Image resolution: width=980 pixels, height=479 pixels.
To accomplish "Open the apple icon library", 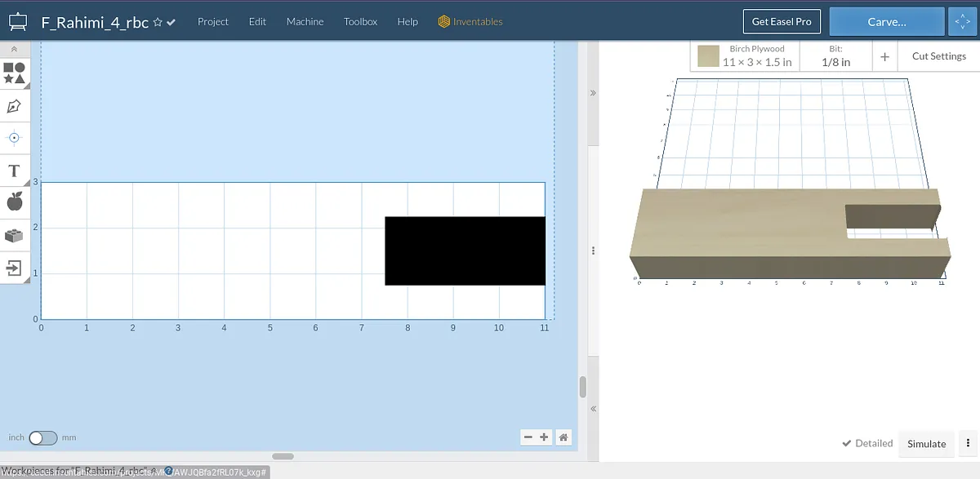I will (14, 202).
